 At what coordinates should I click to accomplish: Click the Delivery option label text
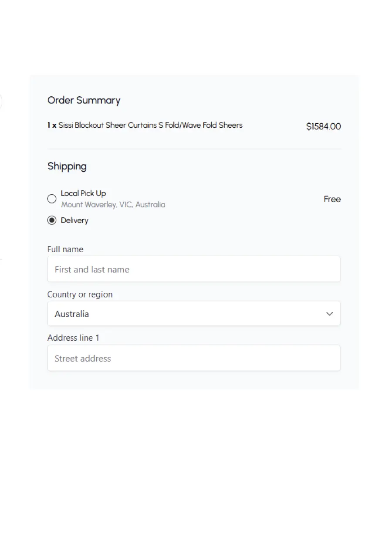[x=74, y=220]
